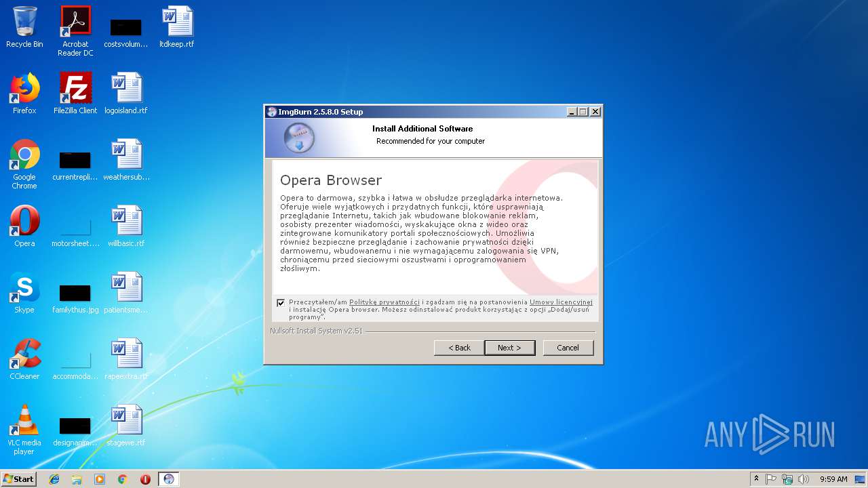Show hidden tray icons arrow
This screenshot has width=868, height=488.
756,479
